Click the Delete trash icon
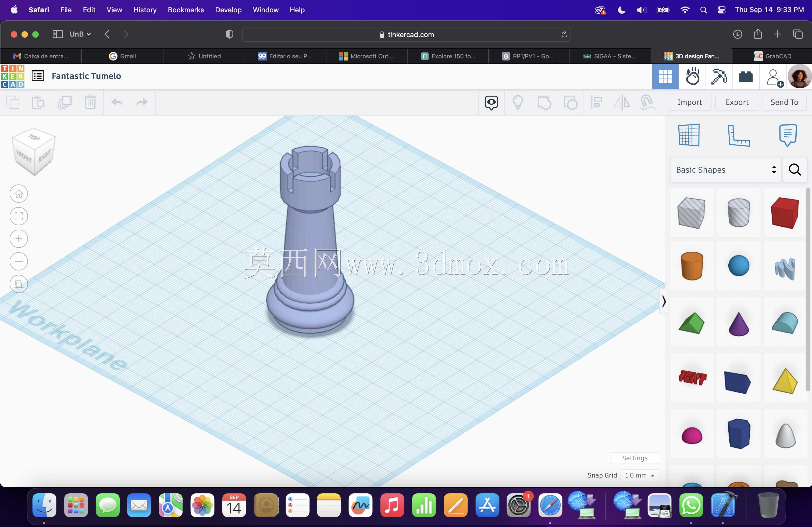This screenshot has width=812, height=527. [90, 102]
